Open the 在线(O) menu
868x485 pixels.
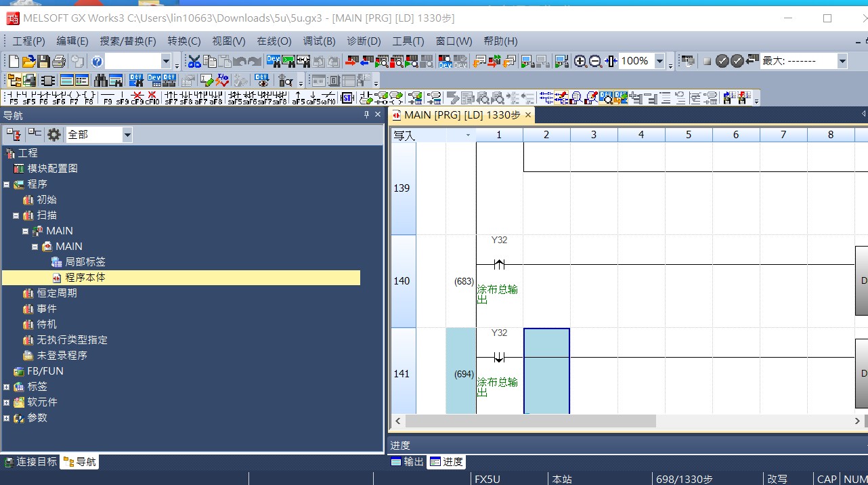click(274, 41)
